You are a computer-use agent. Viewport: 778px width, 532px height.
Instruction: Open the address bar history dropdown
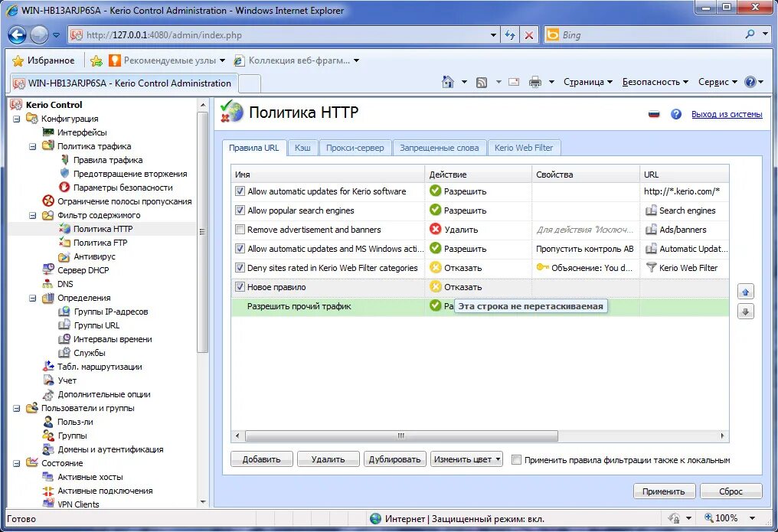click(x=492, y=34)
